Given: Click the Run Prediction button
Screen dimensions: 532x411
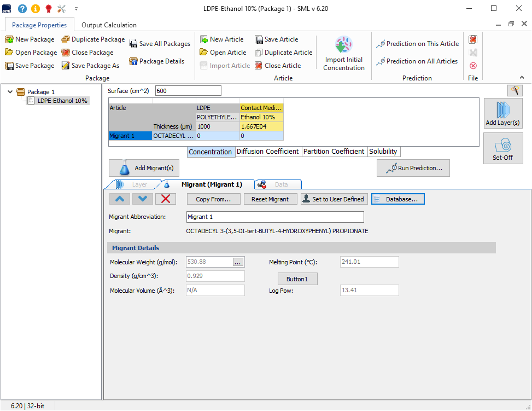Looking at the screenshot, I should tap(413, 169).
